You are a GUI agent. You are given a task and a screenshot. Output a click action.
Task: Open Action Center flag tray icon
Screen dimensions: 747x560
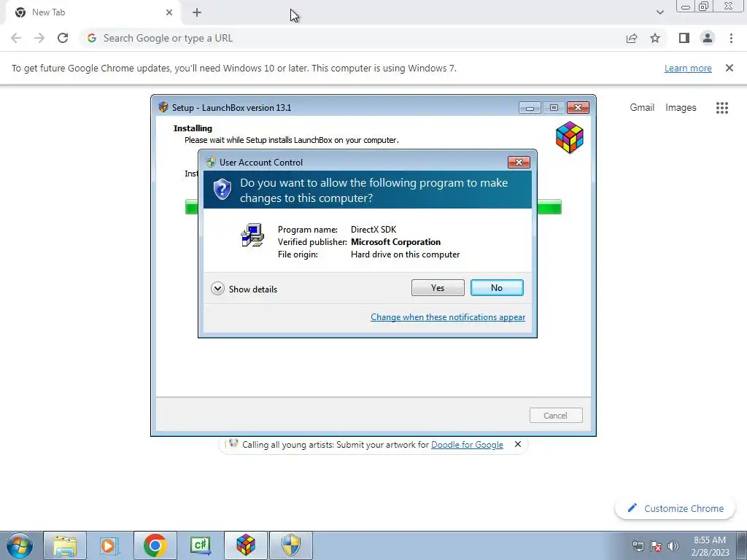click(656, 546)
